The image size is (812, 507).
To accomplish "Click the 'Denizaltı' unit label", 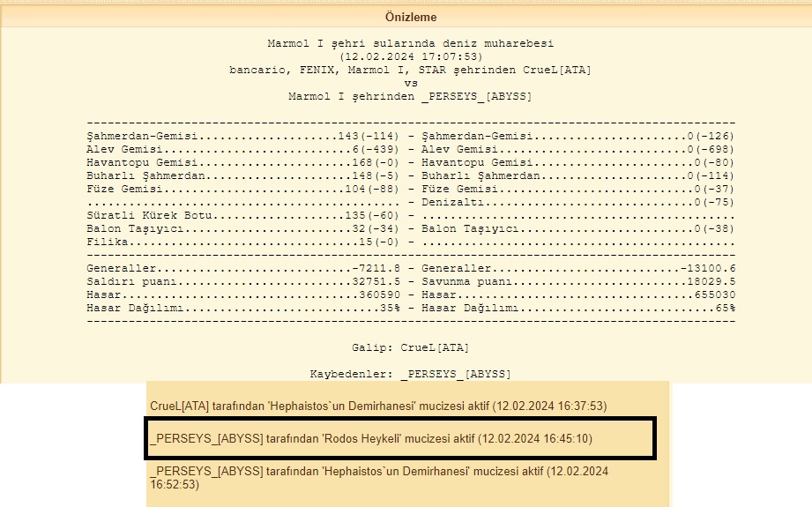I will tap(452, 202).
